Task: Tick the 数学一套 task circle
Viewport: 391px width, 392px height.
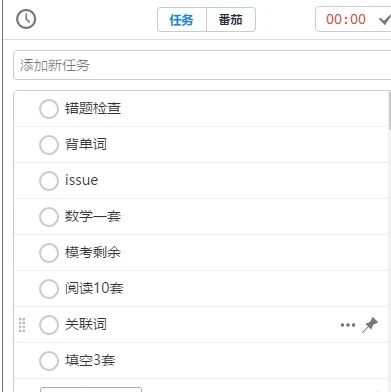Action: (49, 217)
